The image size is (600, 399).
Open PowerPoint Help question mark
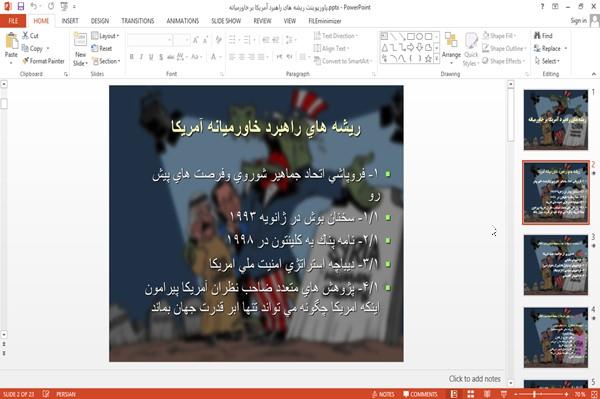[542, 7]
